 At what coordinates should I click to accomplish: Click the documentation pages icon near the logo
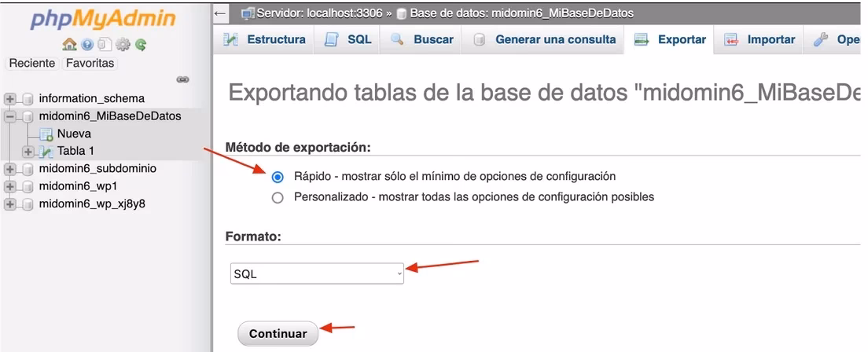[x=104, y=44]
